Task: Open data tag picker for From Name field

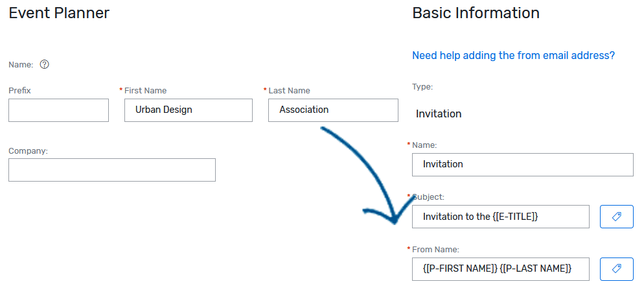Action: pos(616,269)
